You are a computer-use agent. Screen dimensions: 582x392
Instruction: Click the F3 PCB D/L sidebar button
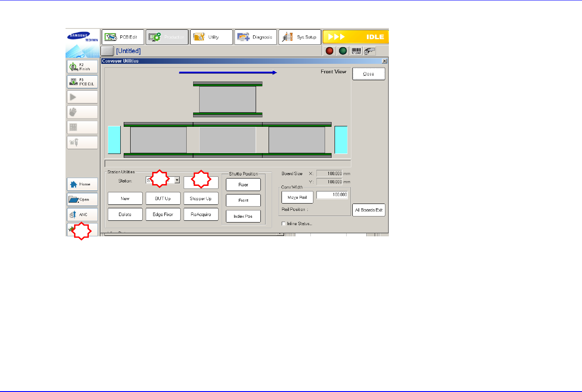(x=82, y=82)
